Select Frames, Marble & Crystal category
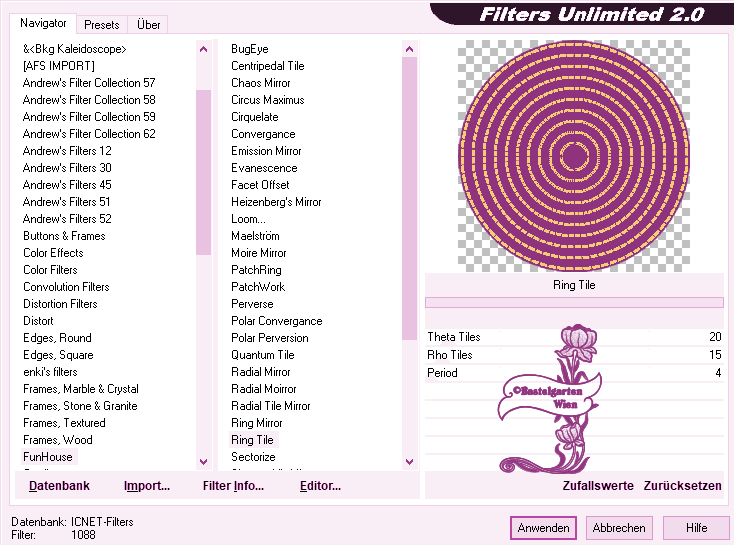Screen dimensions: 734x545 pyautogui.click(x=81, y=389)
